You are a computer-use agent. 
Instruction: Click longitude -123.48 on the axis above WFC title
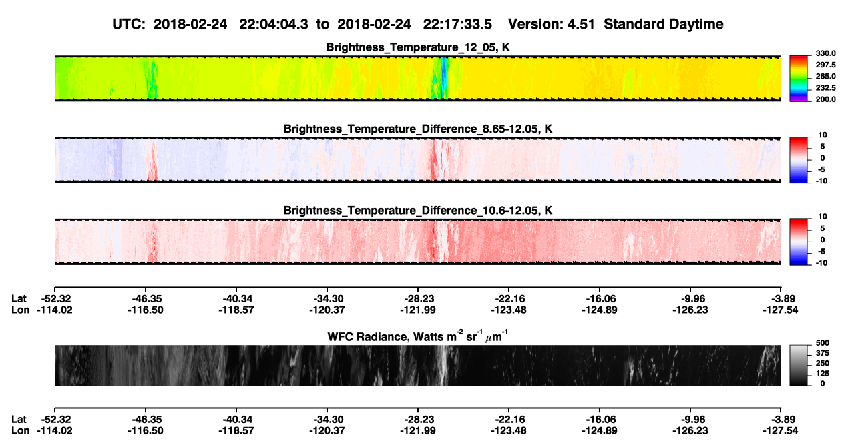(x=509, y=310)
